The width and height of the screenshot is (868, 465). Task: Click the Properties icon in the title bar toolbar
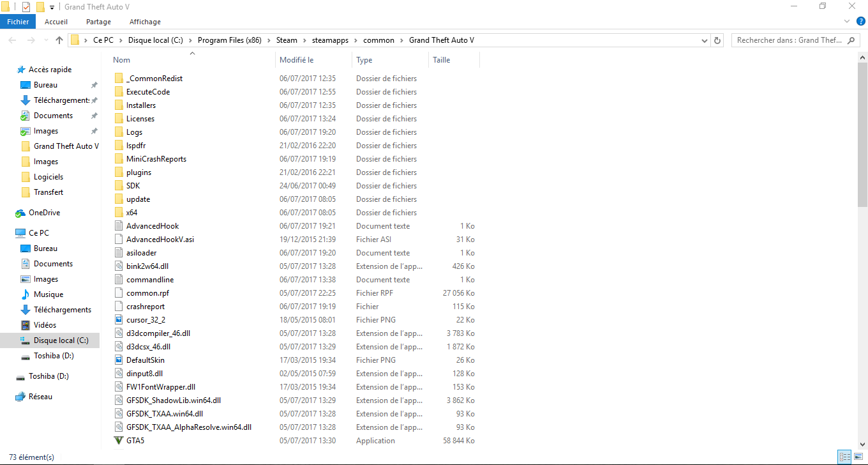tap(26, 6)
